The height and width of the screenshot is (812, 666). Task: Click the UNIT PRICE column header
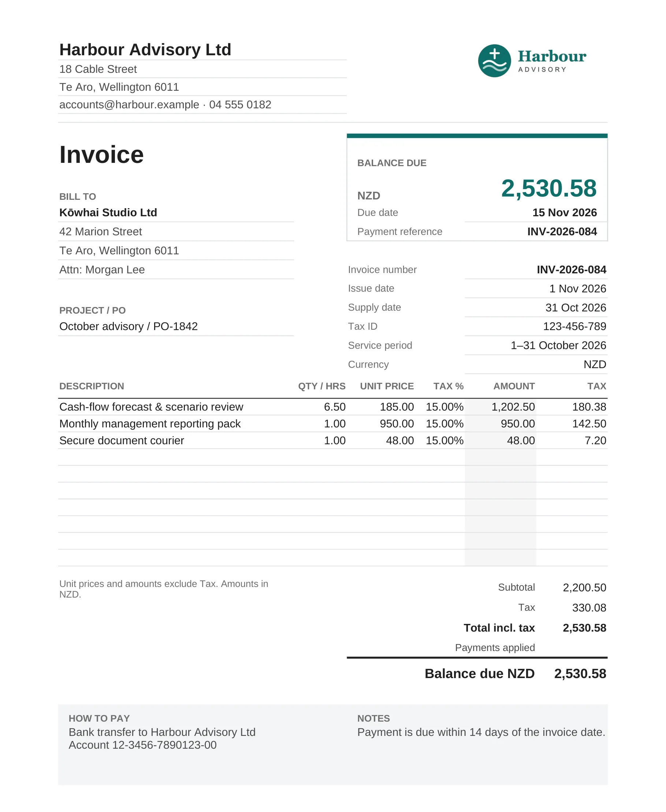(x=387, y=386)
